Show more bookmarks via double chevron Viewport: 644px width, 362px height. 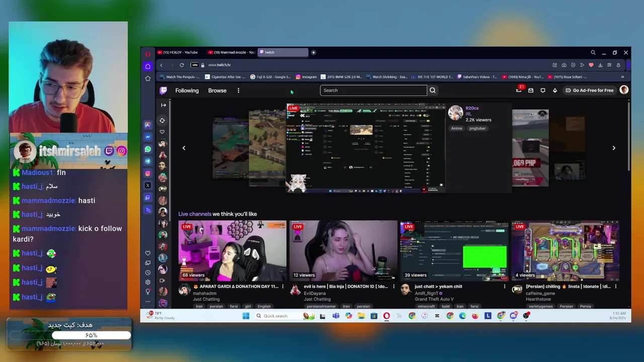622,77
